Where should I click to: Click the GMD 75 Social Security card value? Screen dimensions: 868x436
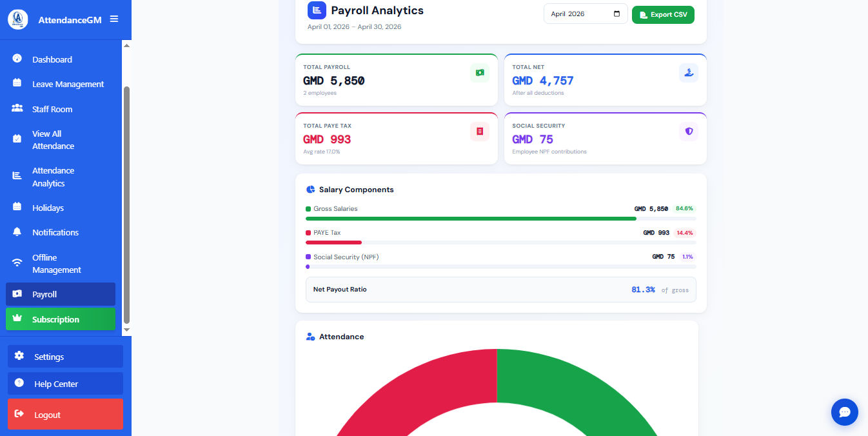(533, 139)
